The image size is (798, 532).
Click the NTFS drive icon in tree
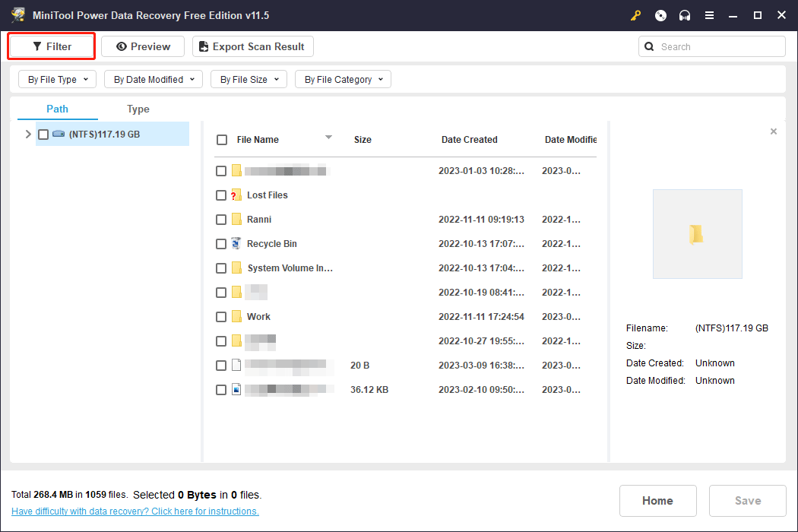click(59, 134)
